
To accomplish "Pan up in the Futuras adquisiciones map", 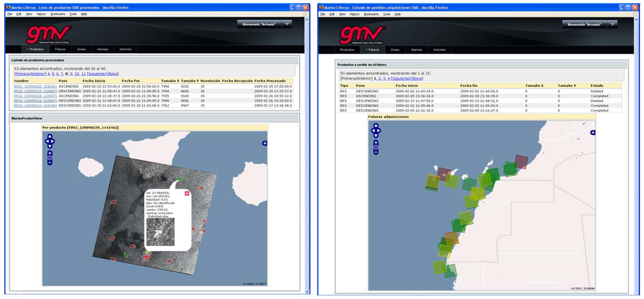I will (x=376, y=126).
